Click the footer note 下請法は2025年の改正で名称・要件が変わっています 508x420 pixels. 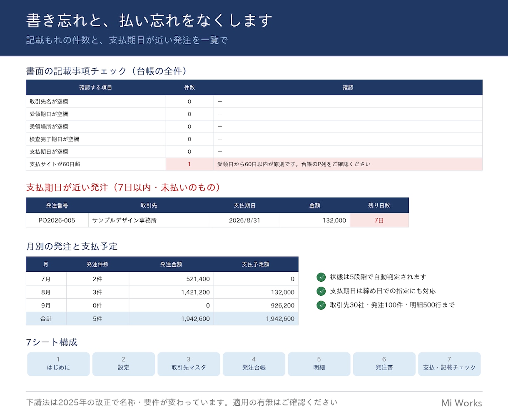125,402
